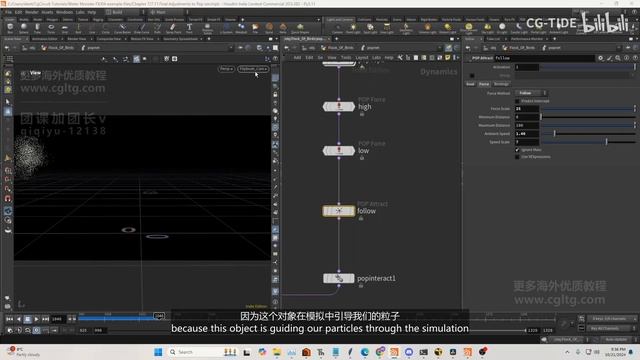Select the File shelf tool
This screenshot has width=640, height=360.
[x=255, y=28]
